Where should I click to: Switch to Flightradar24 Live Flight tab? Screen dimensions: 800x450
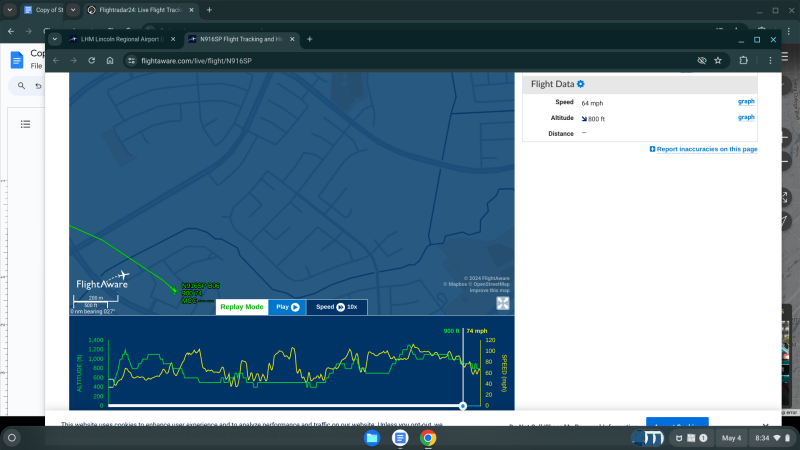[141, 10]
